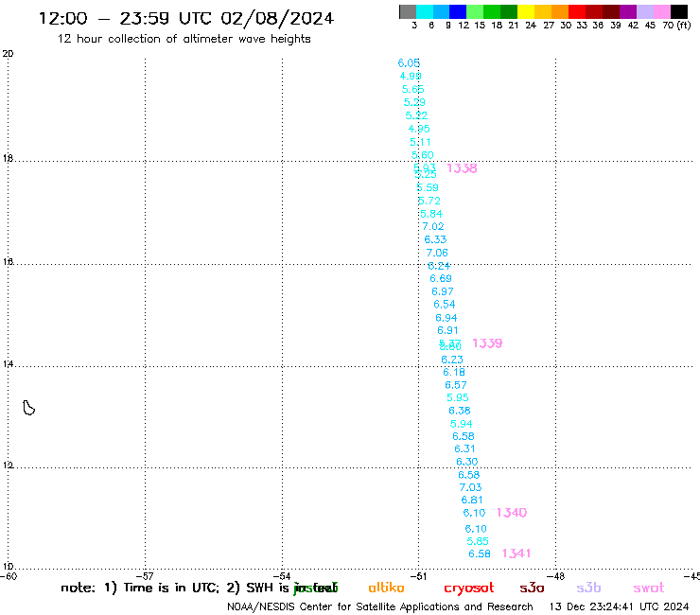The width and height of the screenshot is (700, 615).
Task: Select the wave height value 5.65
Action: click(x=413, y=89)
